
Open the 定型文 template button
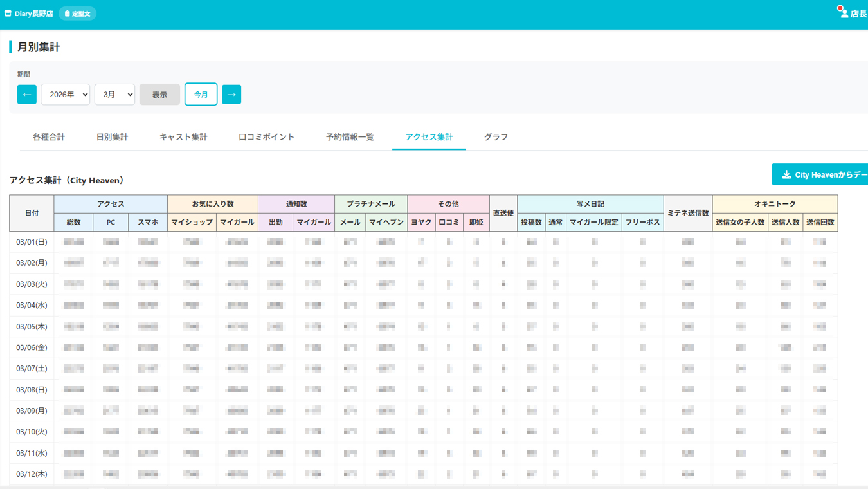77,14
